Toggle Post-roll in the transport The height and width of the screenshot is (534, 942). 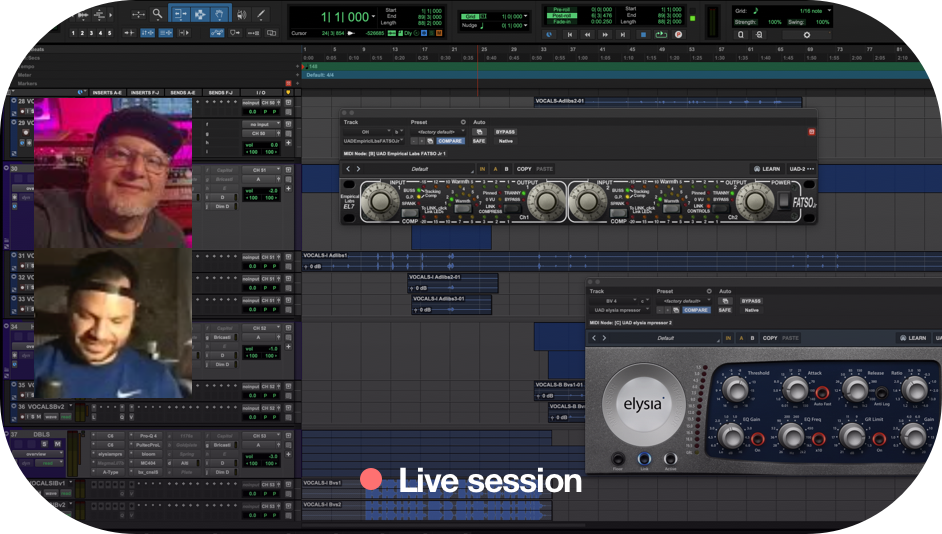pyautogui.click(x=561, y=16)
